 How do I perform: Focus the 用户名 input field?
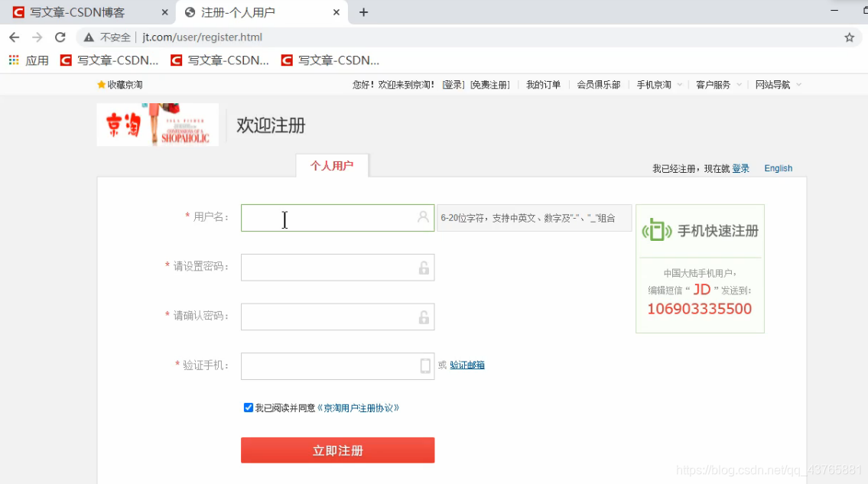(338, 218)
